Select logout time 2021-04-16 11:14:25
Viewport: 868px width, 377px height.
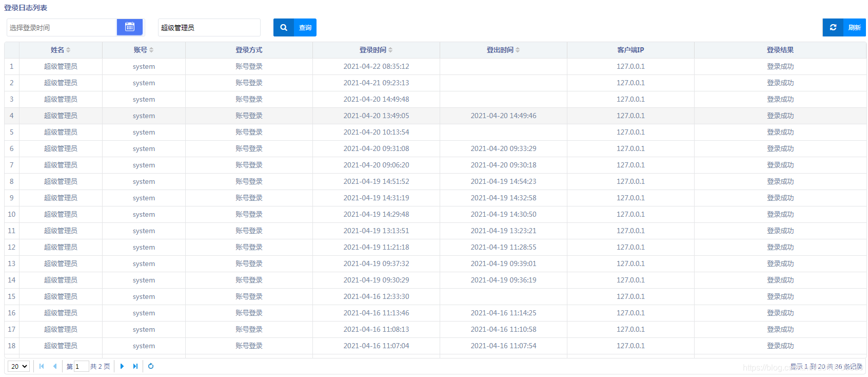503,313
